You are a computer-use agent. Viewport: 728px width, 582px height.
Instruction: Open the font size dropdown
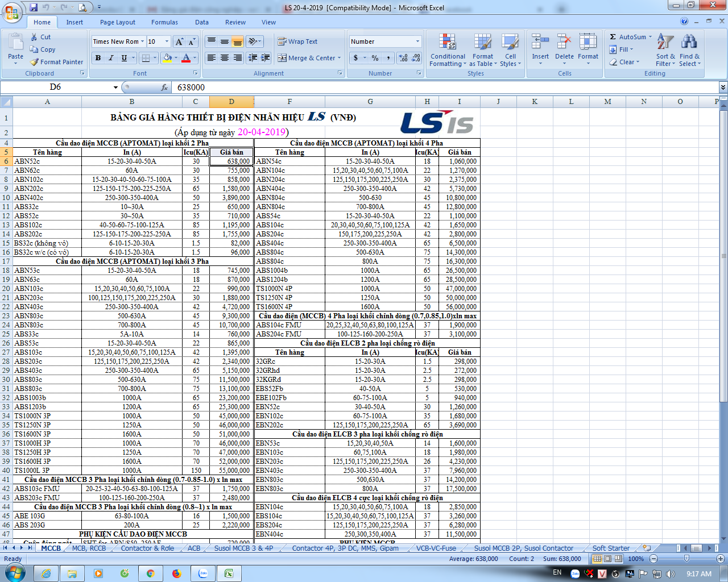(167, 41)
